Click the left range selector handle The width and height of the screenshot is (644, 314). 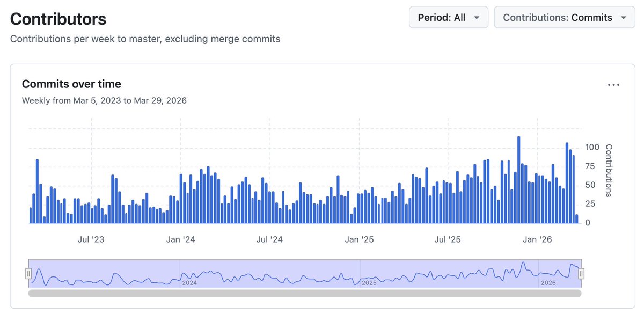pyautogui.click(x=28, y=274)
